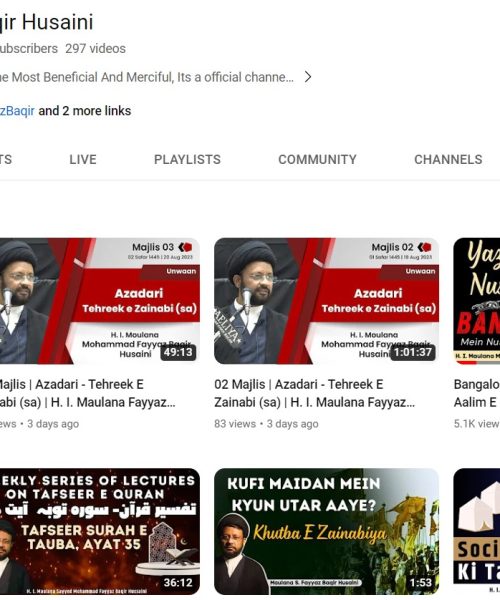Open the '02 Majlis | Azadari - Tehreek E' video title
This screenshot has width=500, height=600.
tap(314, 393)
